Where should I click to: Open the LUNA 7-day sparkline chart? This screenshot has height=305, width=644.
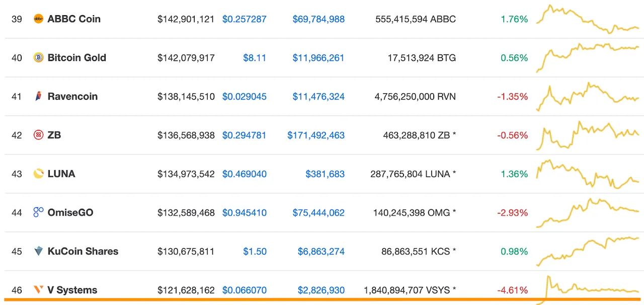tap(588, 174)
